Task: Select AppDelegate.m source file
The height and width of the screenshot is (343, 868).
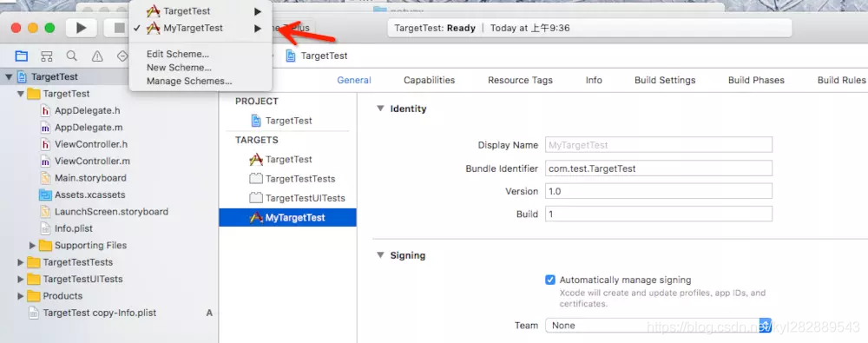Action: [89, 128]
